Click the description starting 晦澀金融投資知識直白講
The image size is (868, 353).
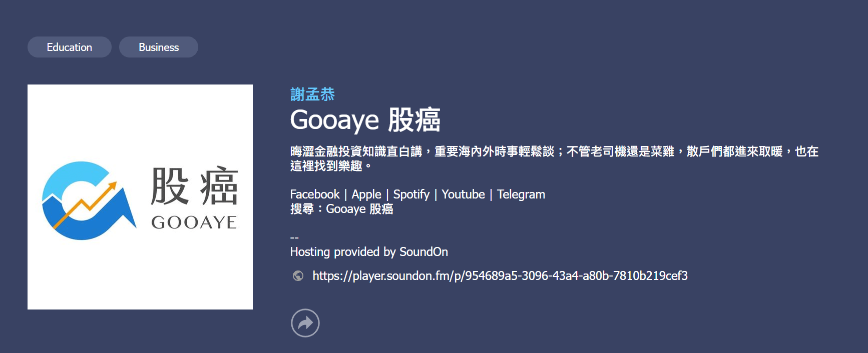click(554, 158)
